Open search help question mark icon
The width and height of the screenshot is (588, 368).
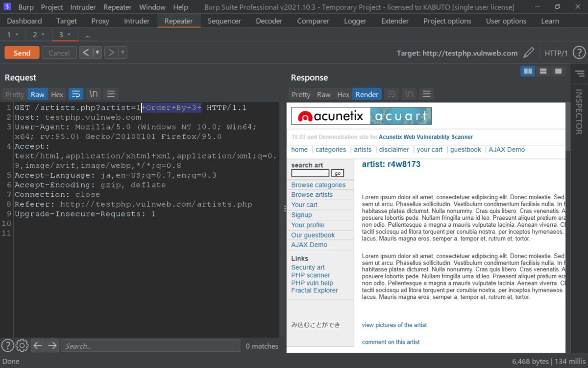click(x=7, y=345)
